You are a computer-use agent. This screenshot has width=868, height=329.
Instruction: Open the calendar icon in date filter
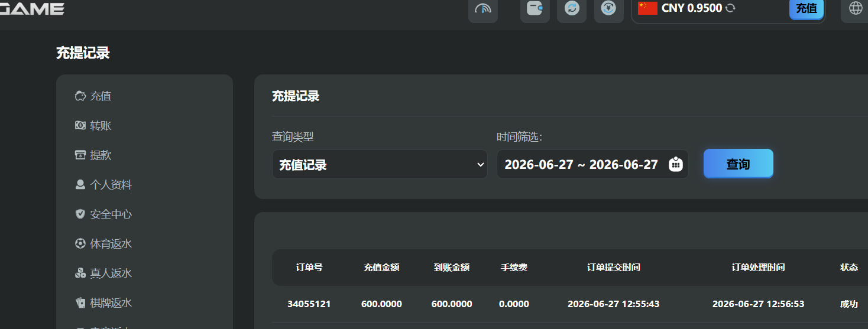(675, 164)
